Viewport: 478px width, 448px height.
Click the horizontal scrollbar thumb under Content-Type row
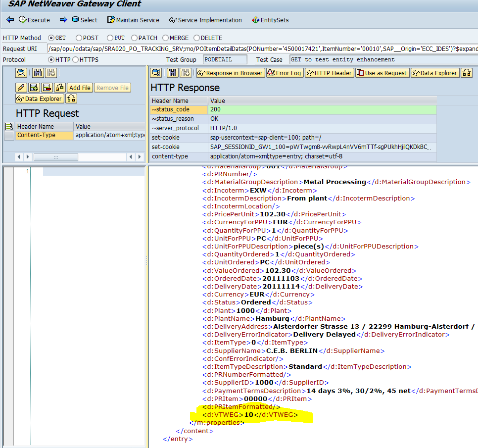click(56, 157)
